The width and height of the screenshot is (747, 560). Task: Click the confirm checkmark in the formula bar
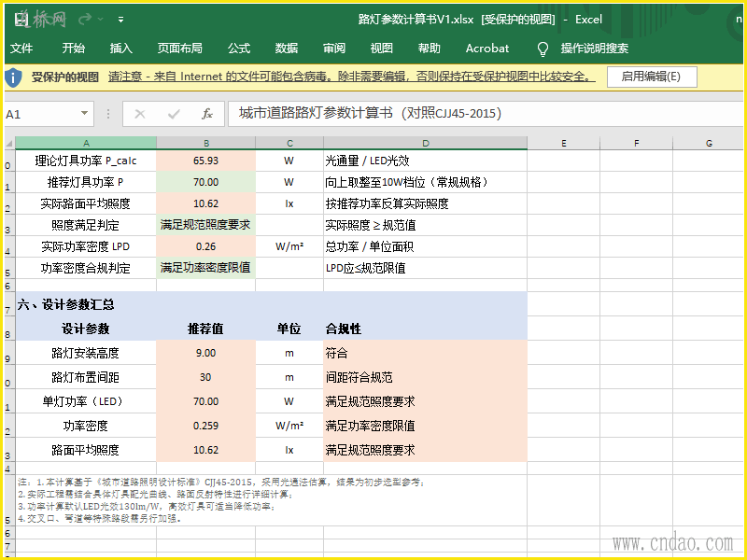[x=174, y=114]
